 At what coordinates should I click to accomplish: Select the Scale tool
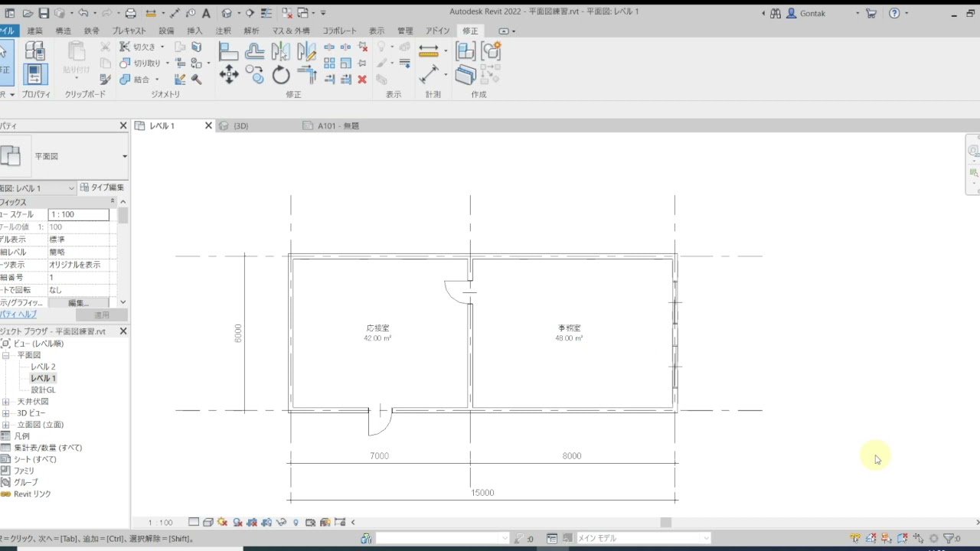(346, 64)
